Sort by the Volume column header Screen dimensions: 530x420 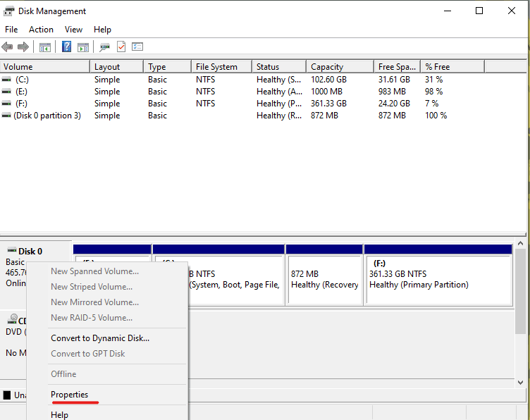pyautogui.click(x=45, y=67)
